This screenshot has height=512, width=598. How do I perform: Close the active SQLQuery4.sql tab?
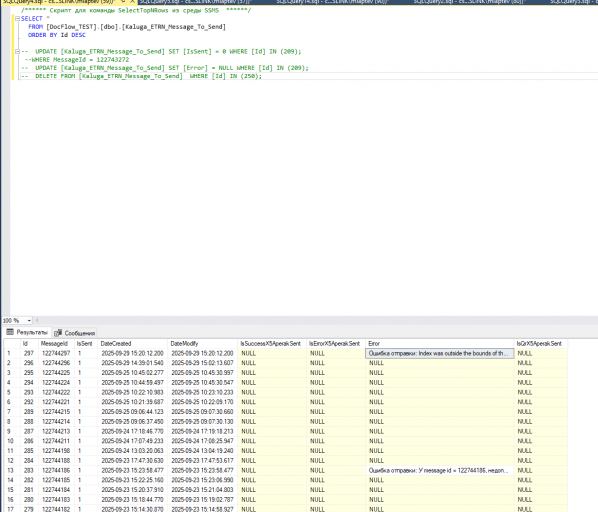tap(132, 2)
